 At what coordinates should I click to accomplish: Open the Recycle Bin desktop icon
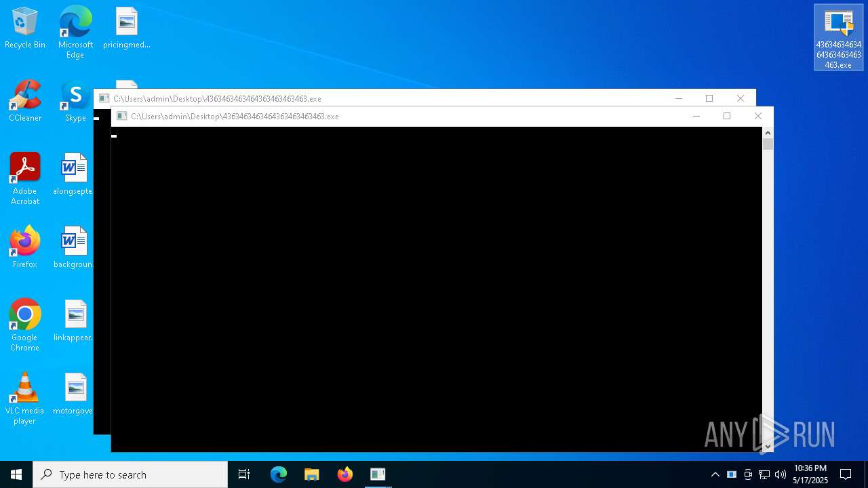pyautogui.click(x=25, y=28)
